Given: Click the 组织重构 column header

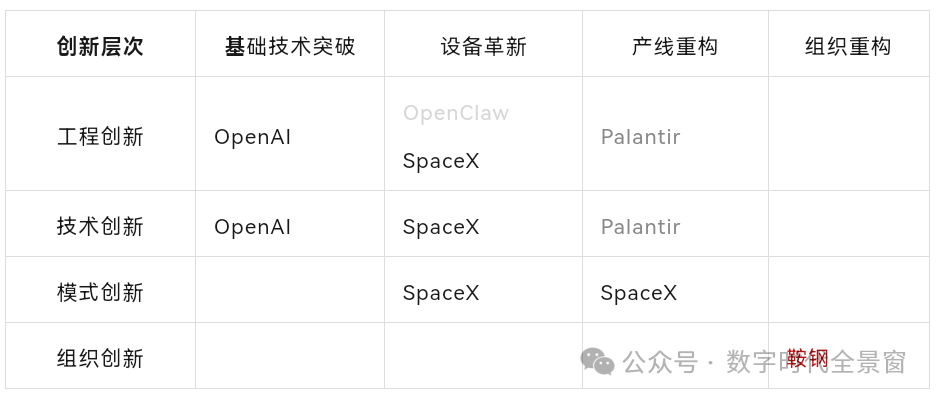Looking at the screenshot, I should (848, 47).
